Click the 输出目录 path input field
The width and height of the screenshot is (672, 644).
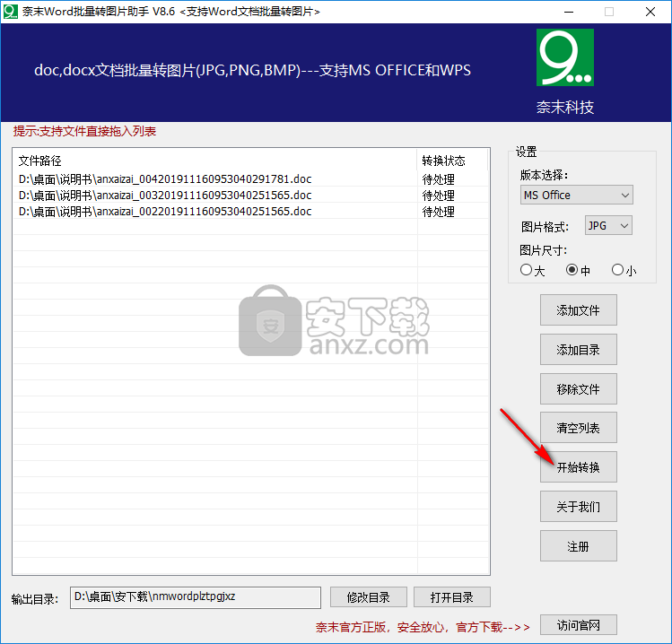pyautogui.click(x=196, y=597)
